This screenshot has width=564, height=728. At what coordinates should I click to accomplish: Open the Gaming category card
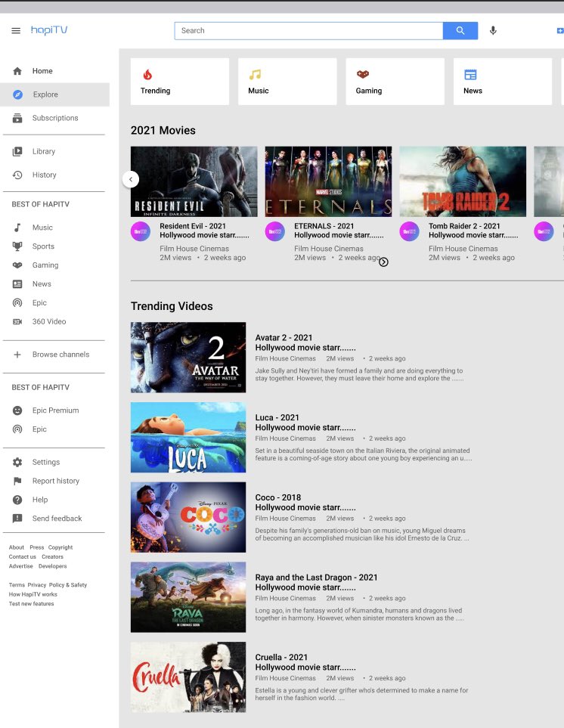coord(395,81)
